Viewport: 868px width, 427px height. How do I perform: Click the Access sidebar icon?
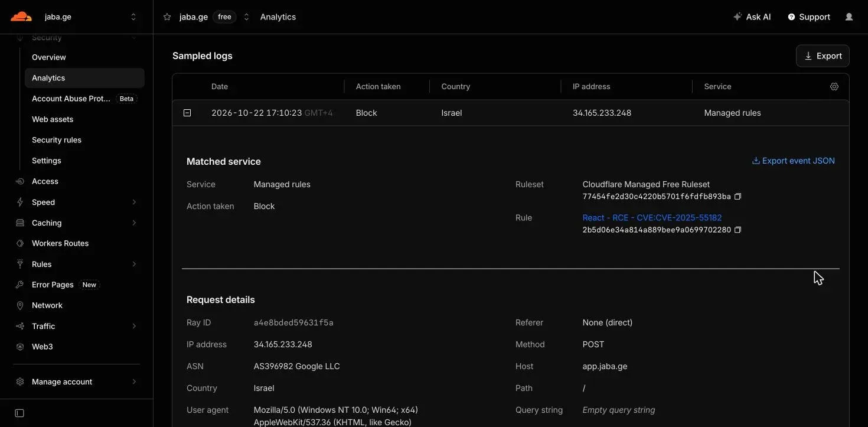[x=20, y=181]
